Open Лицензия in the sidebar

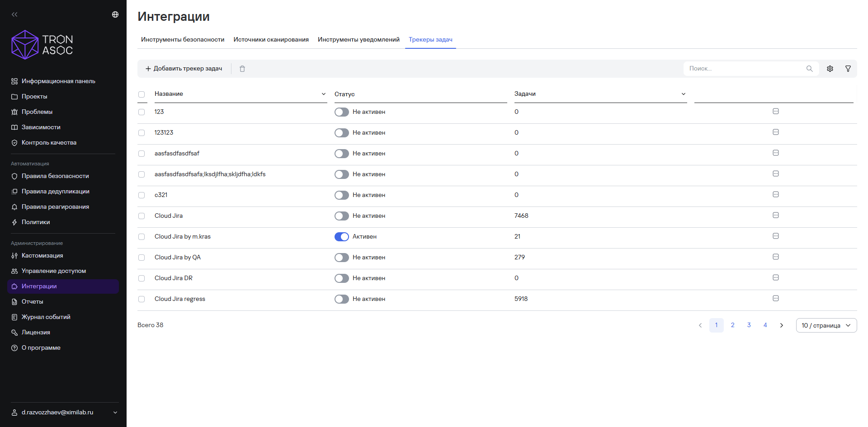[x=63, y=333]
